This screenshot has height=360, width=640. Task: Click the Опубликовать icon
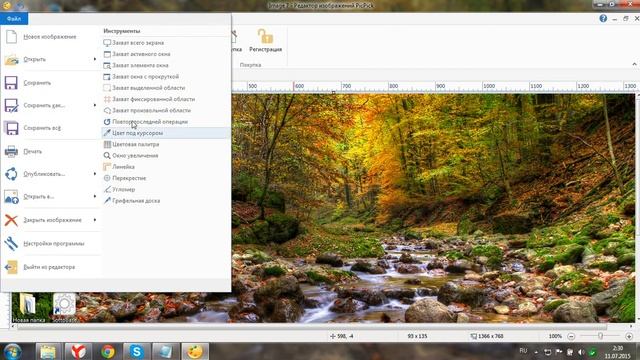[11, 174]
